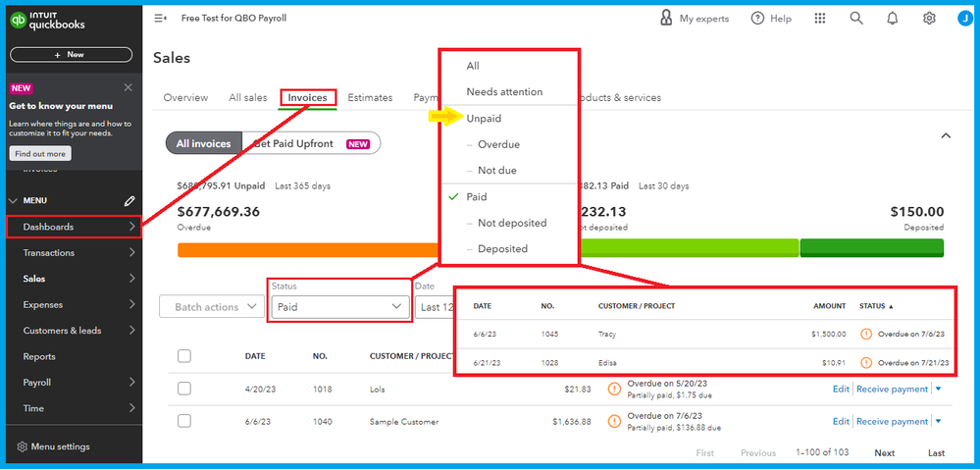Switch to Get Paid Upfront toggle

click(311, 144)
